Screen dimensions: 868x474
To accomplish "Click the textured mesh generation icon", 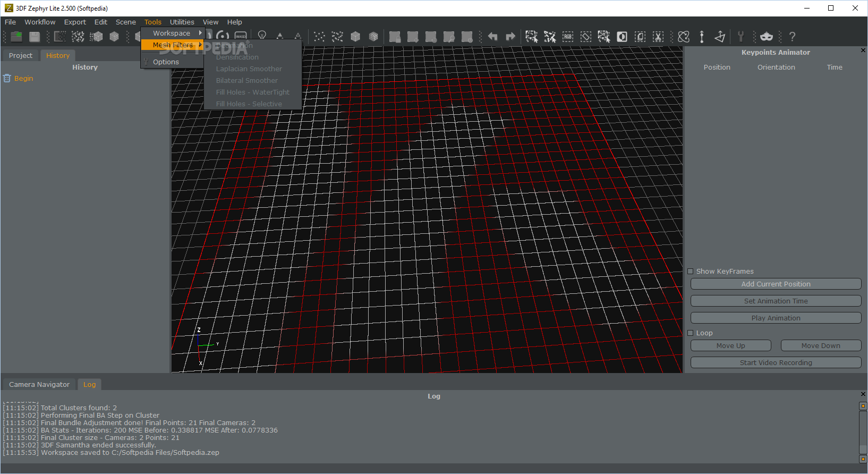I will click(x=114, y=37).
